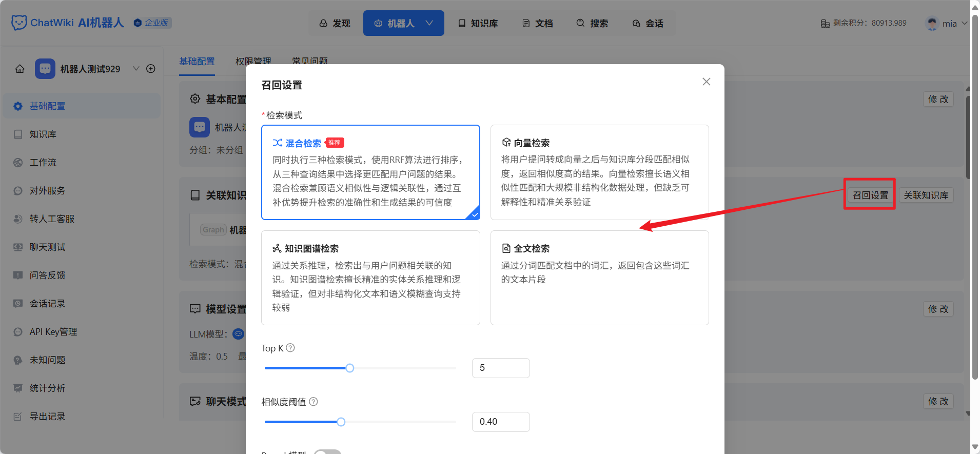Click 修改 button in 基本配置 section
Viewport: 980px width, 454px height.
pyautogui.click(x=938, y=99)
